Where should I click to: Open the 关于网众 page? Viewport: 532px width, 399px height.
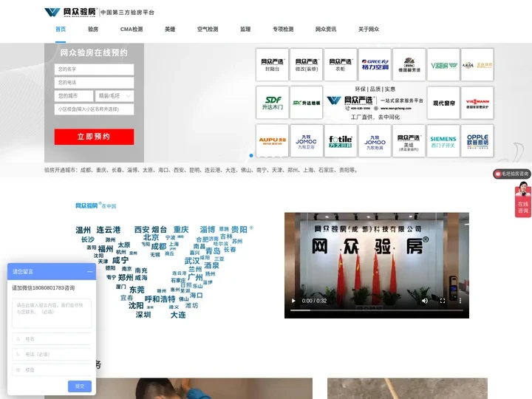point(369,29)
